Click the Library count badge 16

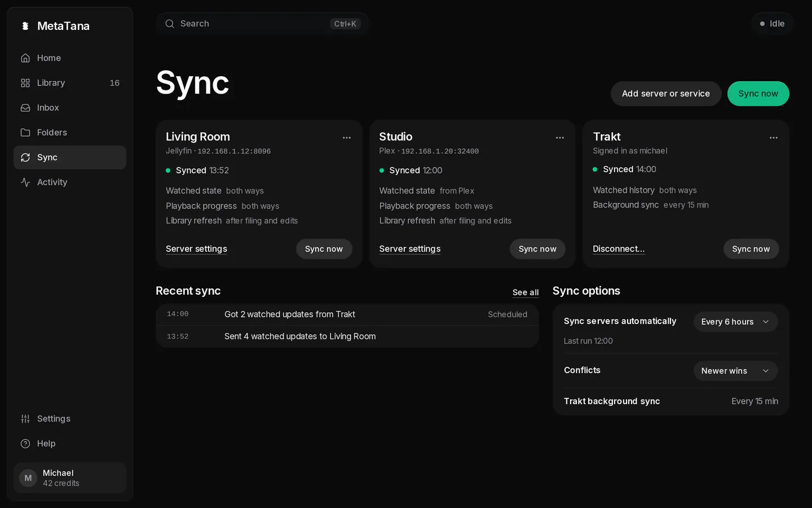pyautogui.click(x=114, y=83)
